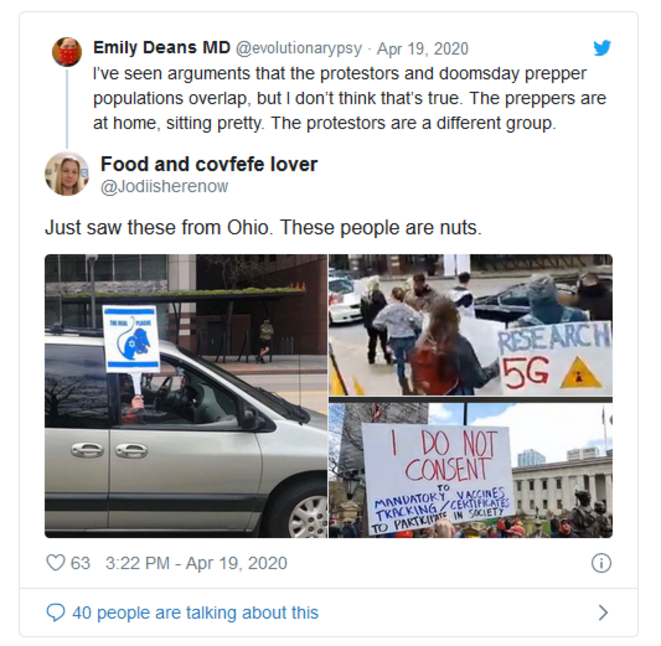
Task: Like the tweet with heart icon
Action: point(56,563)
